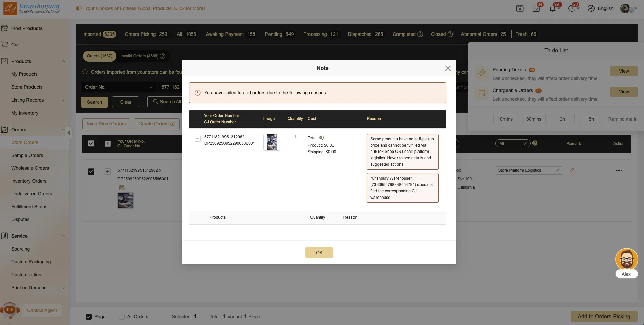Image resolution: width=644 pixels, height=325 pixels.
Task: Collapse the failed order row in Note
Action: click(198, 139)
